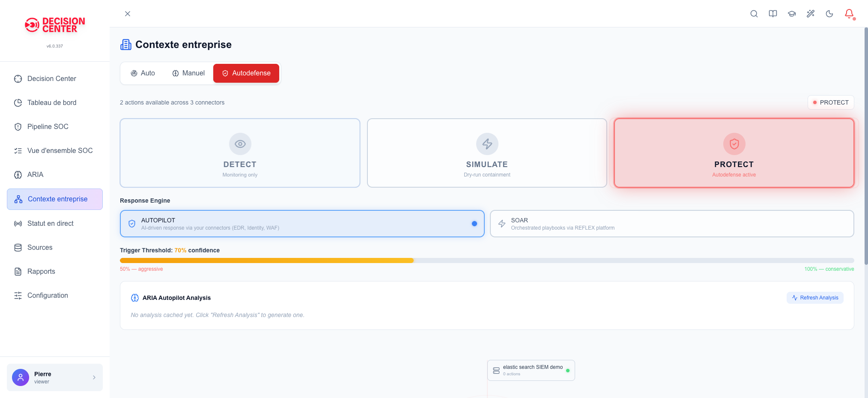Select DETECT monitoring only mode
Image resolution: width=868 pixels, height=398 pixels.
coord(240,153)
